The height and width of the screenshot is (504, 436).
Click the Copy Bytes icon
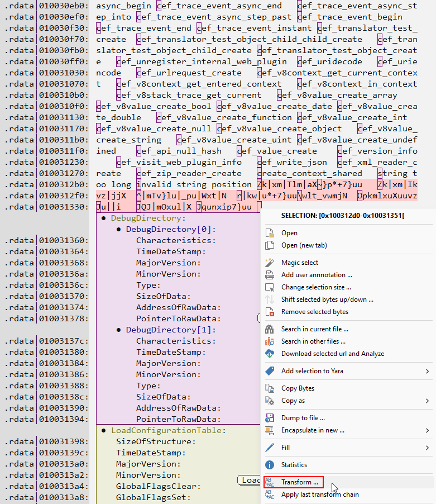(270, 388)
